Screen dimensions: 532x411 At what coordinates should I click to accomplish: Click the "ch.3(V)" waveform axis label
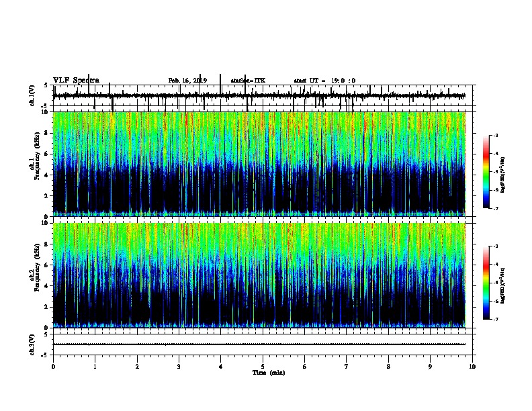32,345
